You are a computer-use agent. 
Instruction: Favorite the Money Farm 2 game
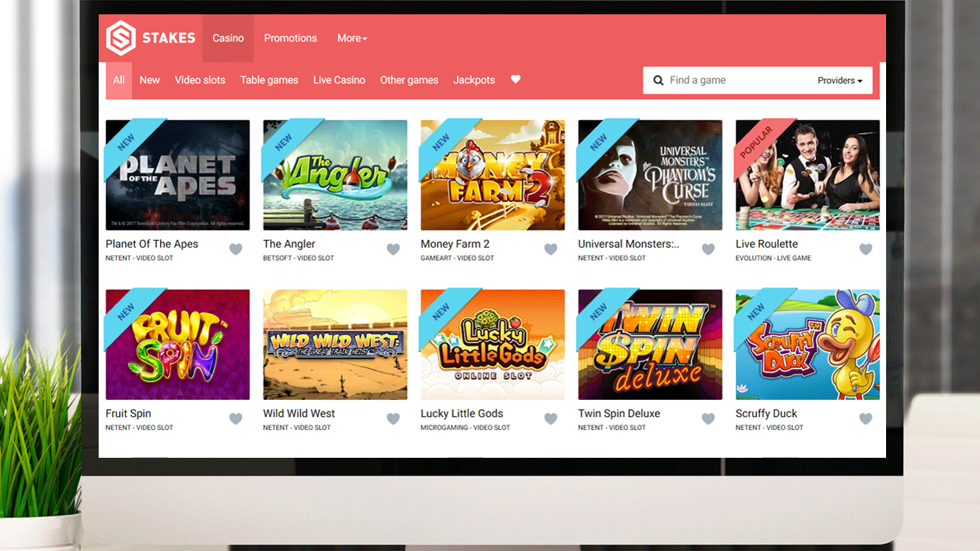point(551,249)
